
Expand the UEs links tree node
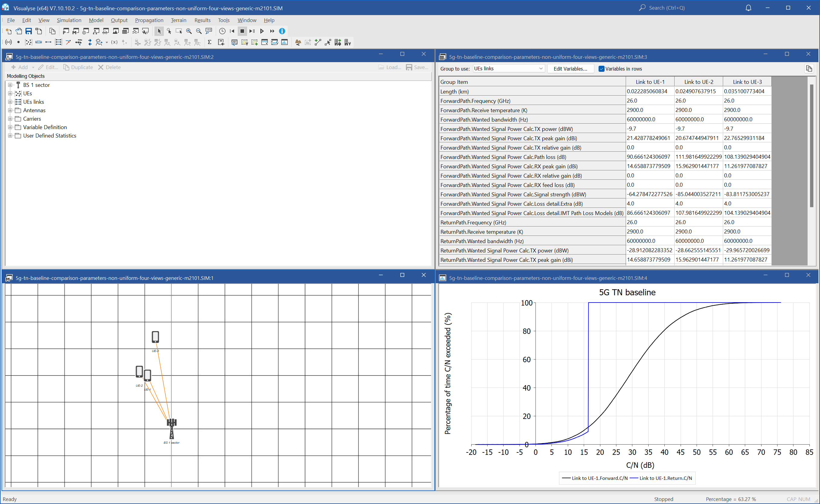click(x=10, y=102)
